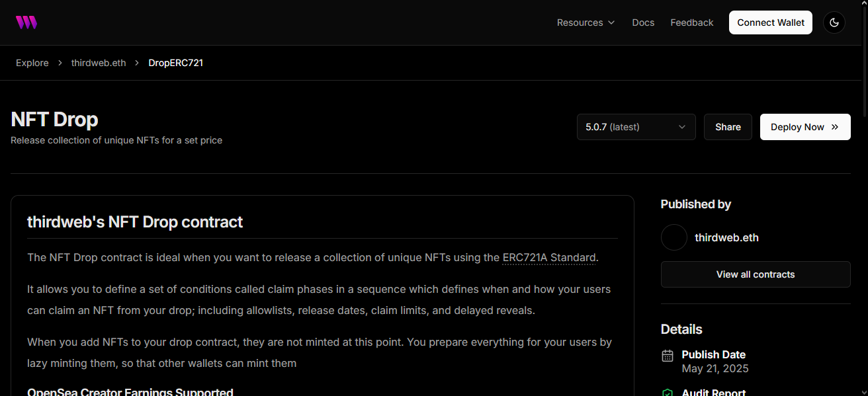The image size is (868, 396).
Task: Click the Deploy Now button
Action: (x=805, y=127)
